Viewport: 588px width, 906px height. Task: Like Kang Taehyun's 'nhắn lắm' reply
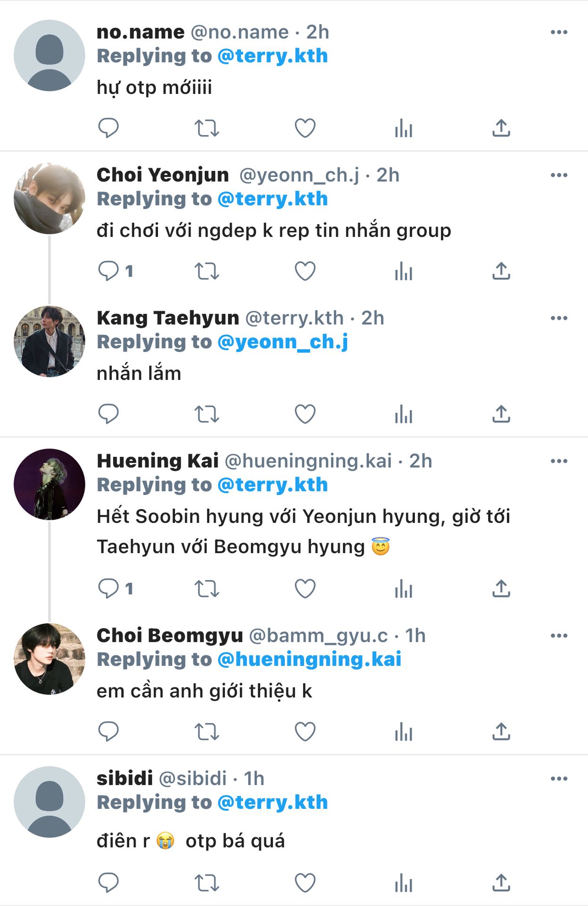coord(305,414)
